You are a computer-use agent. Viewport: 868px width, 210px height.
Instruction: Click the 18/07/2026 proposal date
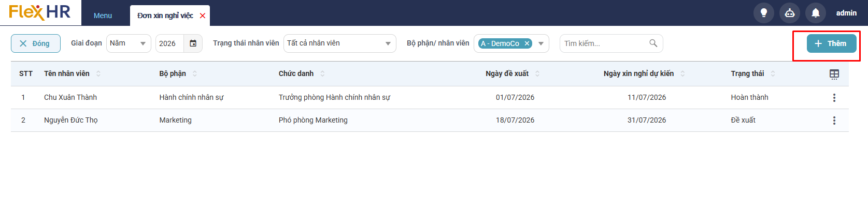(515, 120)
